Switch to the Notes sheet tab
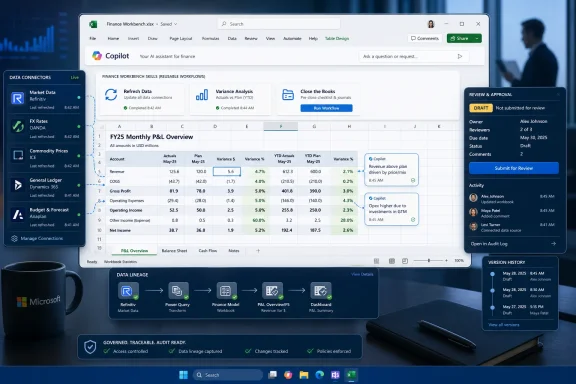576x384 pixels. point(234,251)
